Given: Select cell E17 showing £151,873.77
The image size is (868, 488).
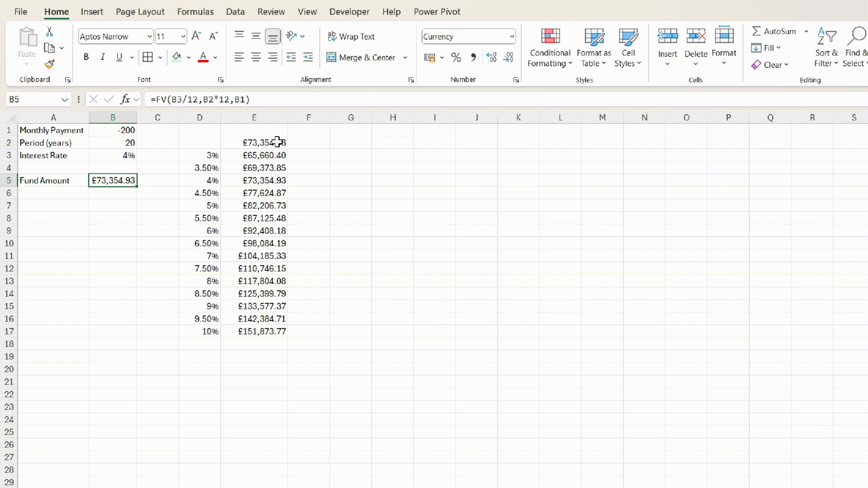Looking at the screenshot, I should 254,331.
